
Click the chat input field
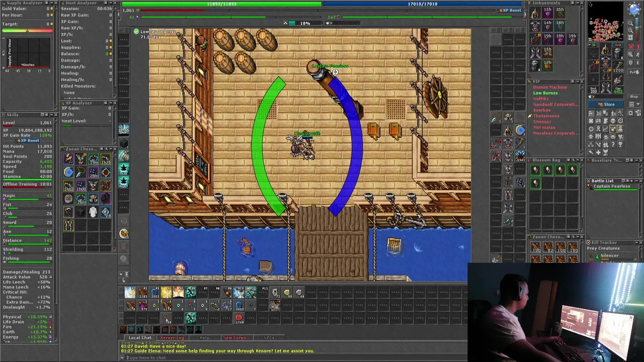(297, 357)
